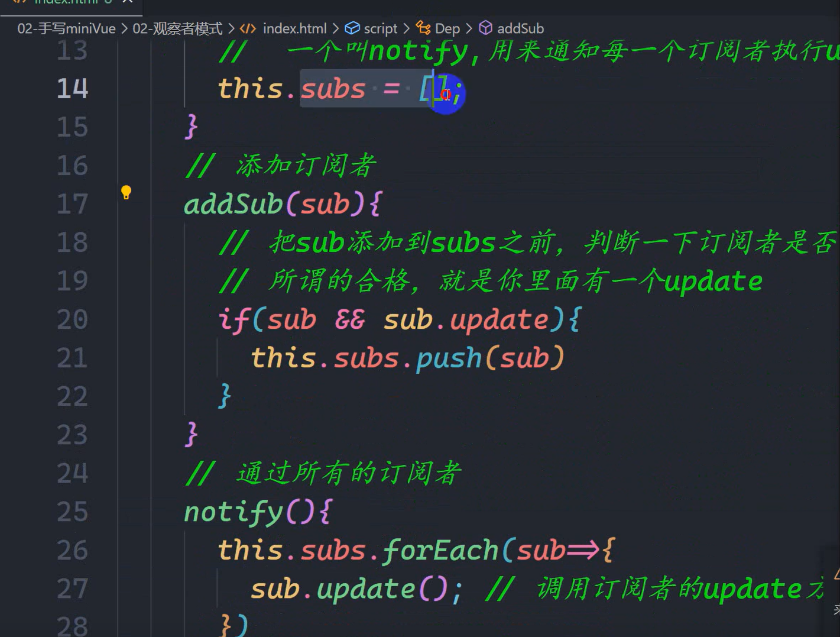840x637 pixels.
Task: Close the index.html editor tab
Action: [127, 2]
